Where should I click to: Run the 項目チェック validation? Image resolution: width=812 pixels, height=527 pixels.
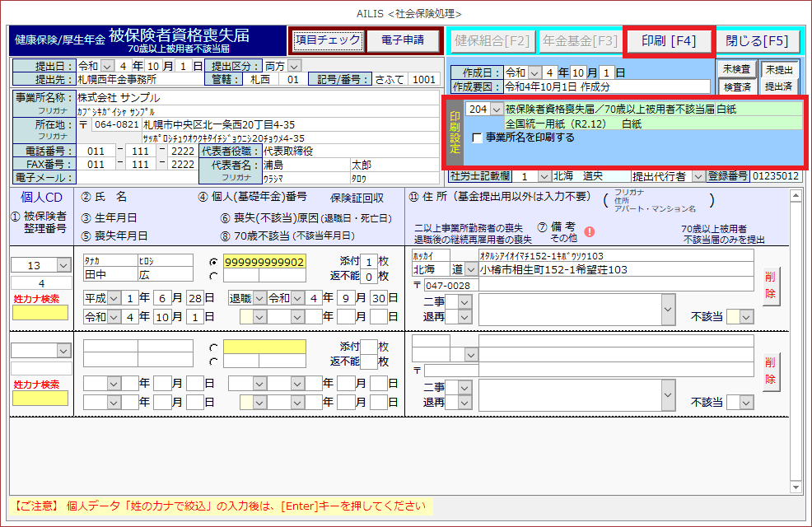click(x=327, y=40)
